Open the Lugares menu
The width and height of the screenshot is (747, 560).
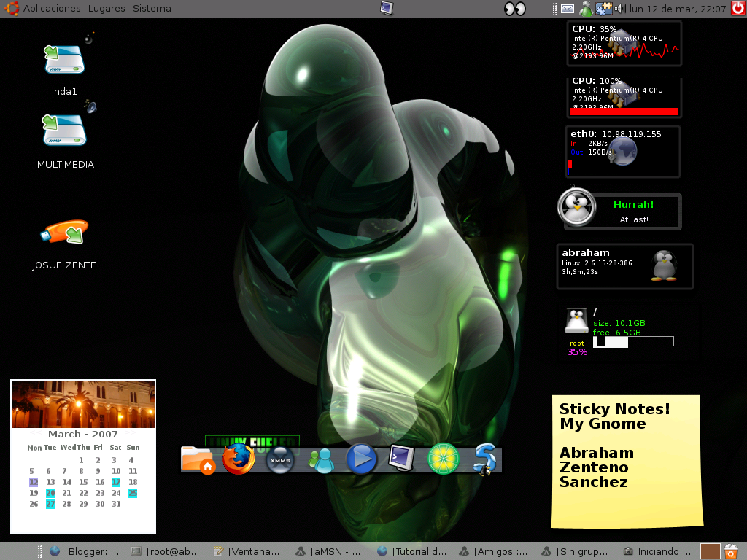(x=107, y=9)
